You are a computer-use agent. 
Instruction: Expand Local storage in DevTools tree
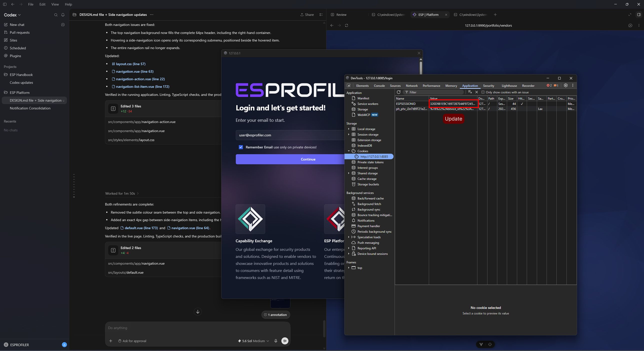(349, 129)
